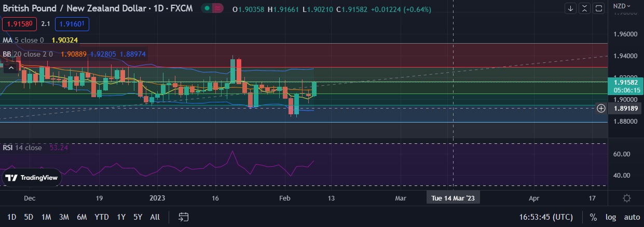Click the collapse pane double-chevron icon
Image resolution: width=644 pixels, height=227 pixels.
click(585, 8)
